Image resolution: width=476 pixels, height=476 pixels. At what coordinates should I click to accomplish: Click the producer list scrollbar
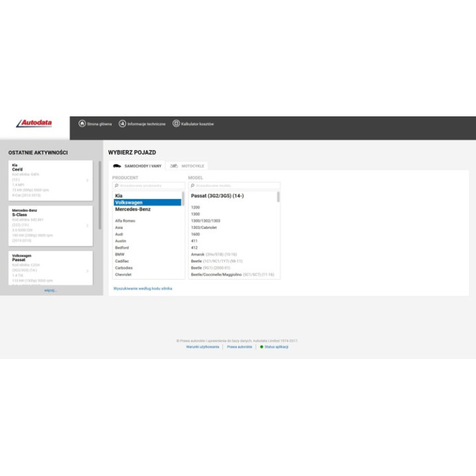tap(182, 198)
